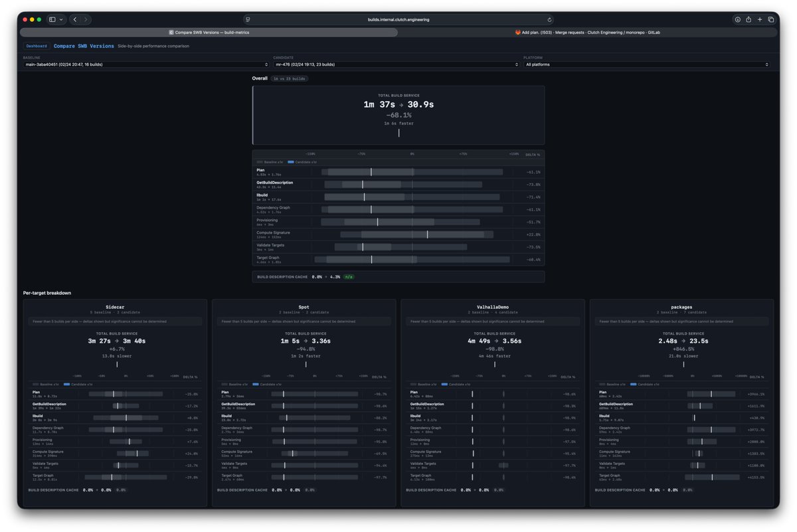This screenshot has height=532, width=797.
Task: Click the Overall 1m 37s → 30.9s total
Action: tap(398, 105)
